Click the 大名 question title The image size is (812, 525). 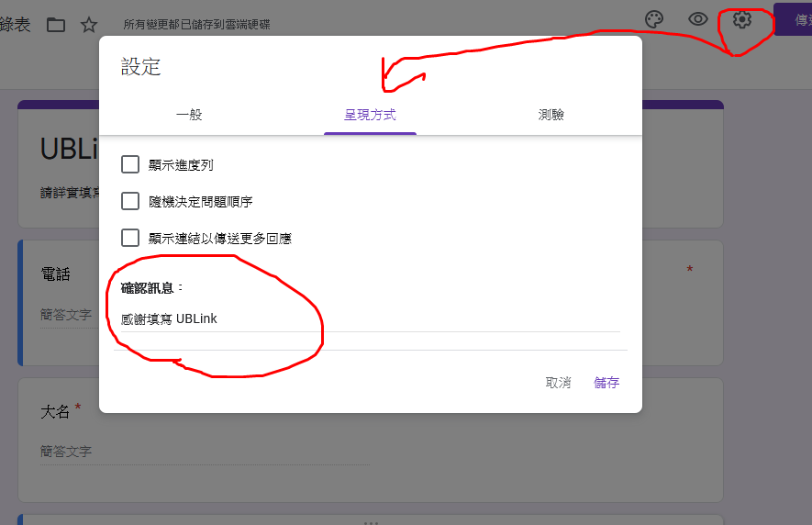pos(55,412)
